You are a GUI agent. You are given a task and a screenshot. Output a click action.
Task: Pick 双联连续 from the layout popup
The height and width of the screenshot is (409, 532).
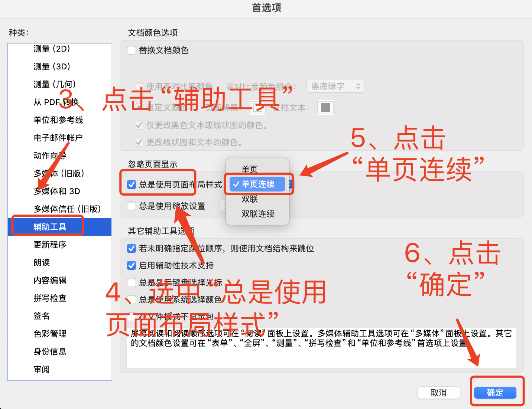point(257,214)
